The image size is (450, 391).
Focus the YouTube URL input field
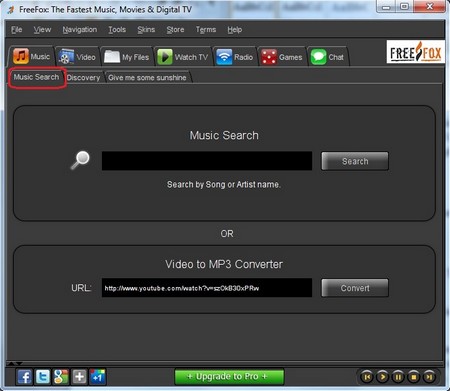pyautogui.click(x=207, y=288)
